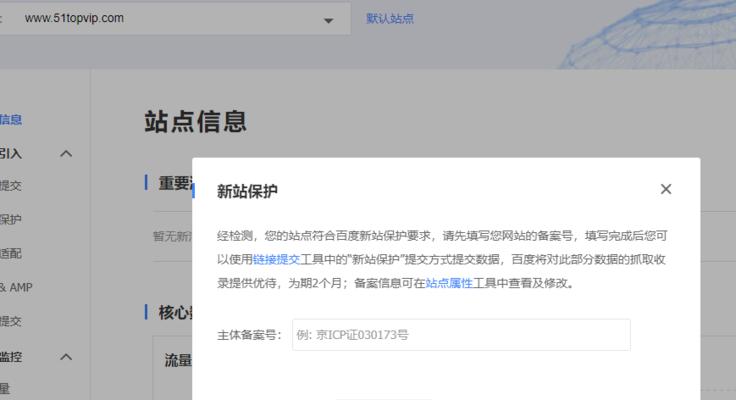Screen dimensions: 736x400
Task: Collapse the 引入 sidebar section chevron
Action: pos(66,154)
